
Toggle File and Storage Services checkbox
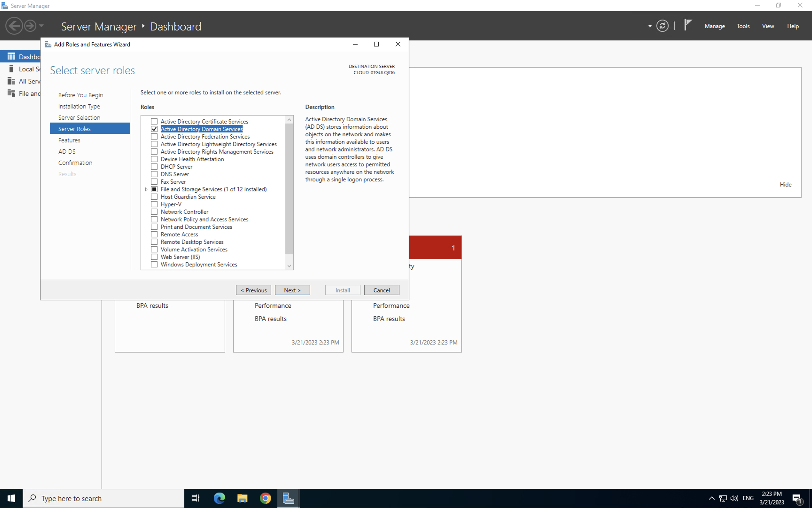(x=154, y=189)
